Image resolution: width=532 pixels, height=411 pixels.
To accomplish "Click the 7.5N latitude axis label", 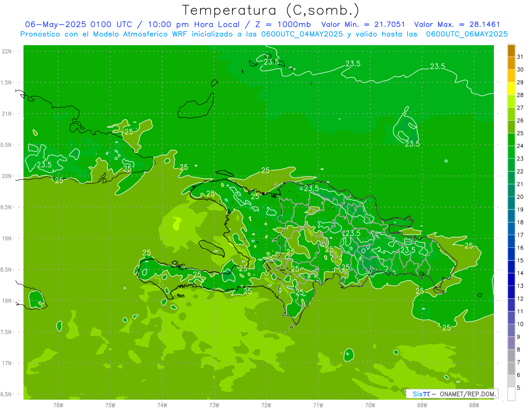I will tap(6, 332).
